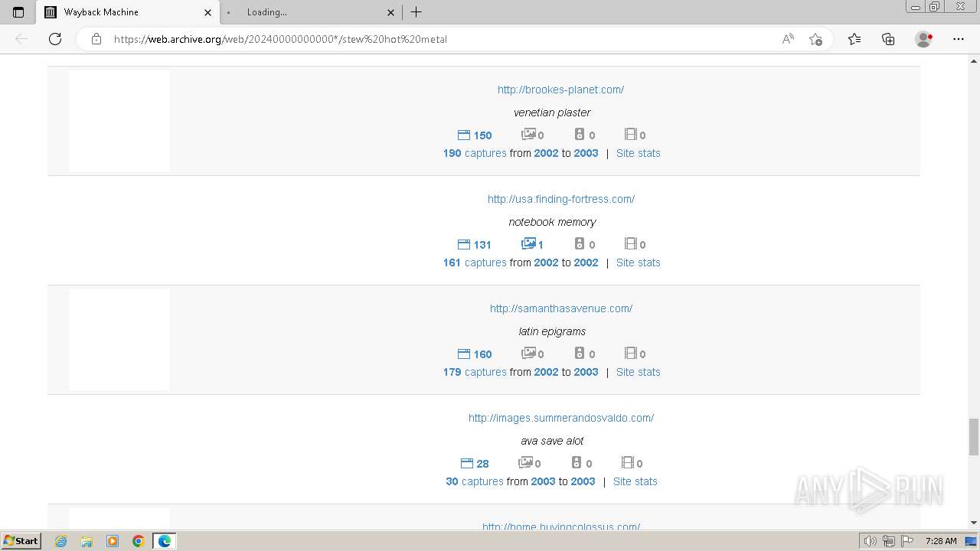Open the browser profile menu
The image size is (980, 551).
tap(923, 39)
